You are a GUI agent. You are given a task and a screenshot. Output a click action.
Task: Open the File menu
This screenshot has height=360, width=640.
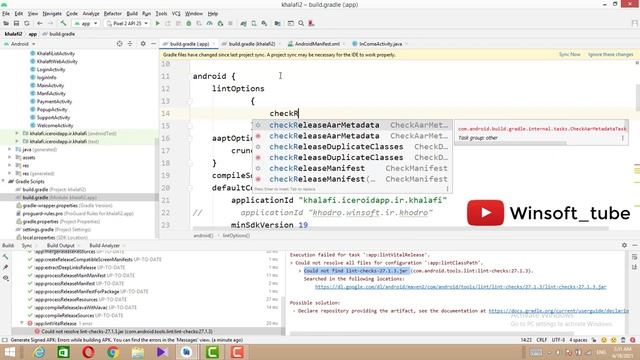tap(6, 13)
